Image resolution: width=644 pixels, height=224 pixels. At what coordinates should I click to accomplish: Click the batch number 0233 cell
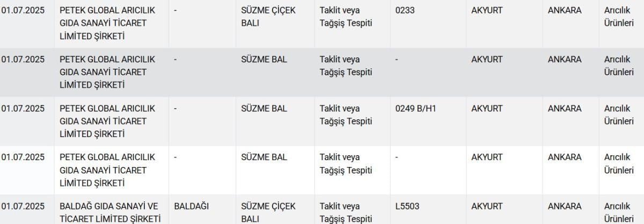click(404, 10)
